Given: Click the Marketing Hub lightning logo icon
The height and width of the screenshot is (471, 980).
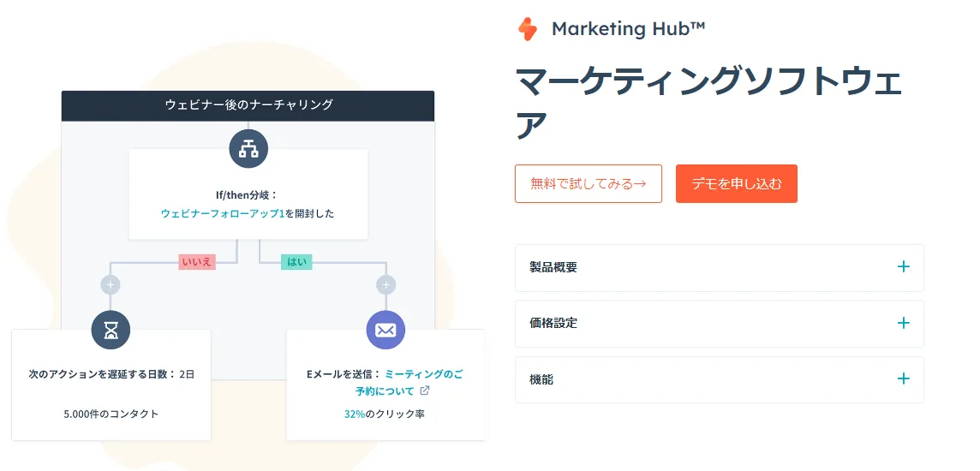Looking at the screenshot, I should pos(528,29).
